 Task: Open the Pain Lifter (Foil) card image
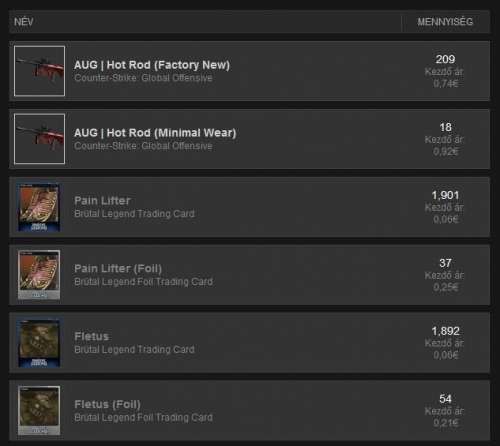[x=39, y=275]
